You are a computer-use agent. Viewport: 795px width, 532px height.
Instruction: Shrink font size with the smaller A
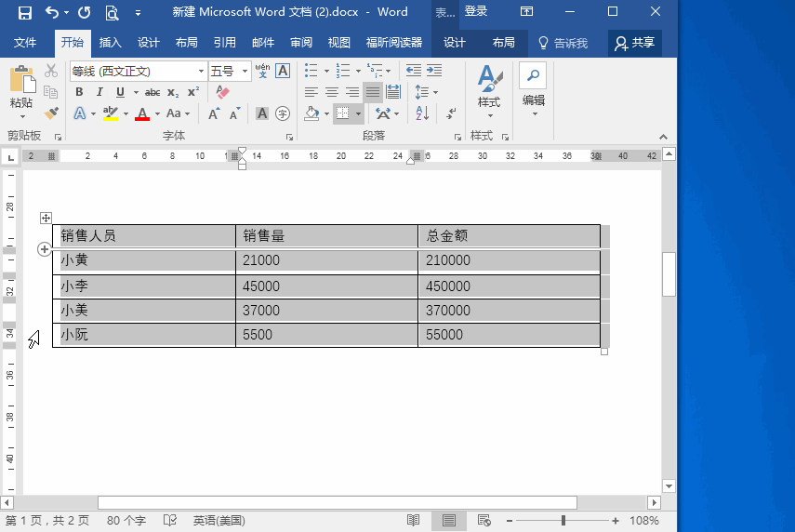[x=234, y=113]
